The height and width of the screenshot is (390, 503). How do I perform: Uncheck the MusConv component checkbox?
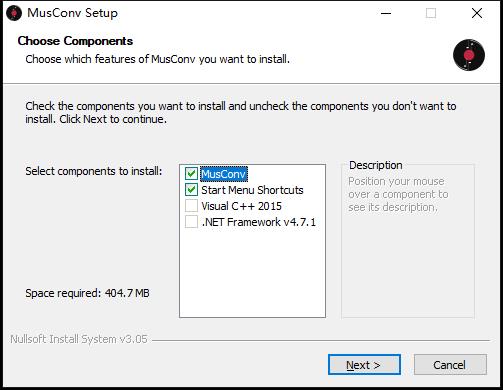click(x=191, y=174)
